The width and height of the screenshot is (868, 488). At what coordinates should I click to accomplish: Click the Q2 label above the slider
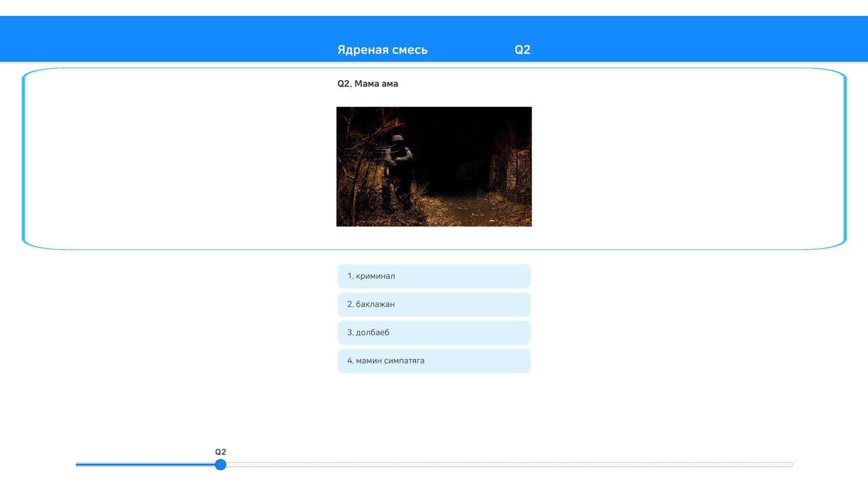pyautogui.click(x=220, y=452)
